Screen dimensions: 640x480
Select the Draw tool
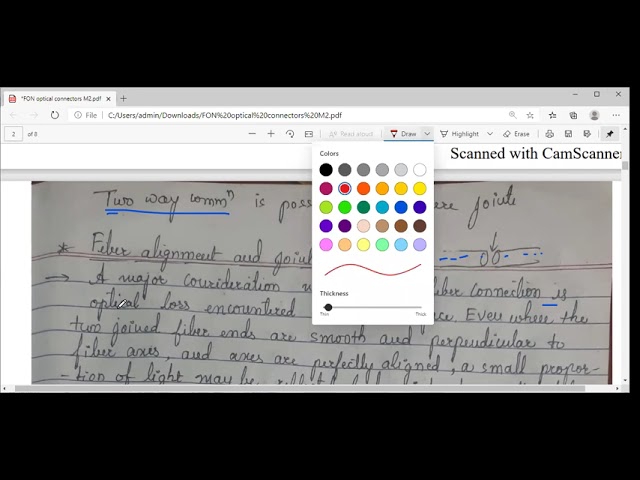pos(402,134)
